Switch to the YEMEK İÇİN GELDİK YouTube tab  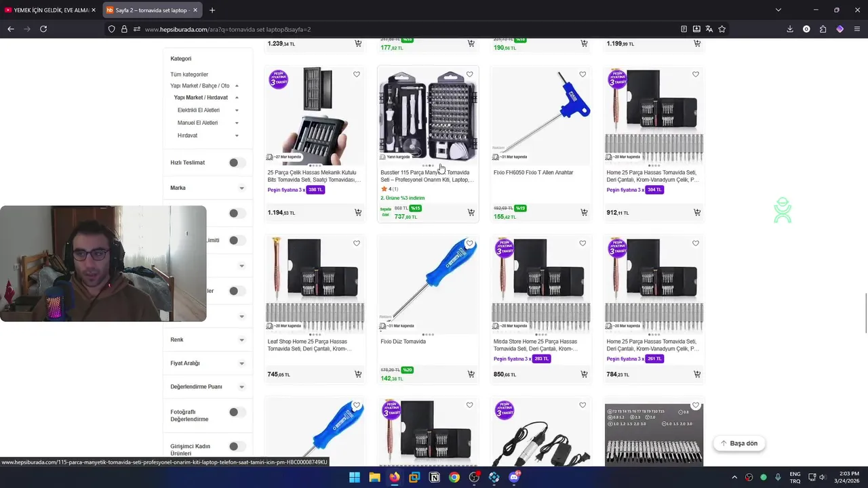[50, 10]
